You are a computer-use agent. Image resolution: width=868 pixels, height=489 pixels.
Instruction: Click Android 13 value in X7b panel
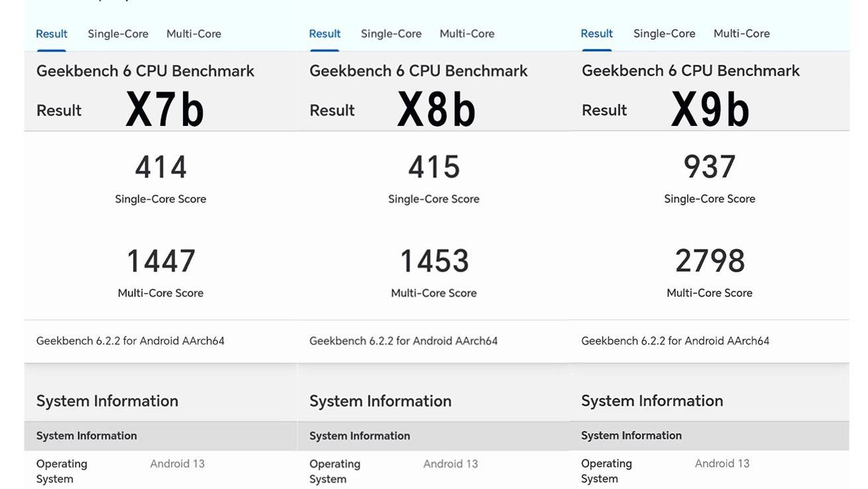[177, 464]
